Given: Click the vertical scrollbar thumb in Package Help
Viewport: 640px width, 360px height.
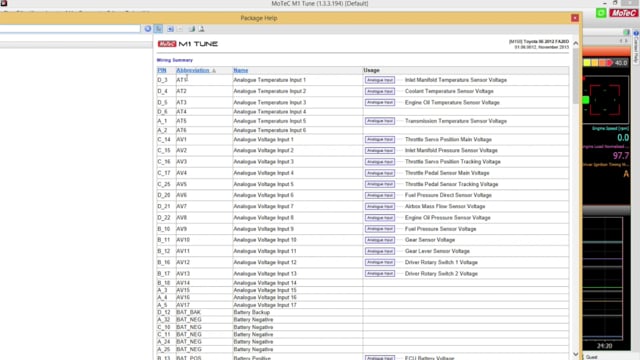Looking at the screenshot, I should tap(576, 76).
